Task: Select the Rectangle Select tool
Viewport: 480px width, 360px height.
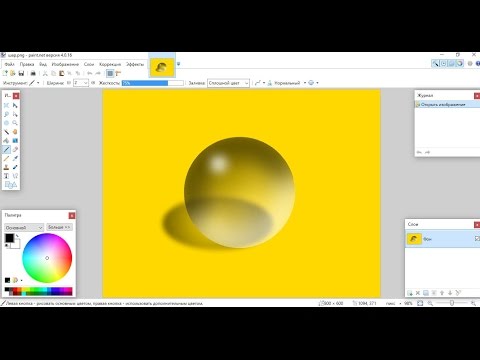Action: point(6,105)
